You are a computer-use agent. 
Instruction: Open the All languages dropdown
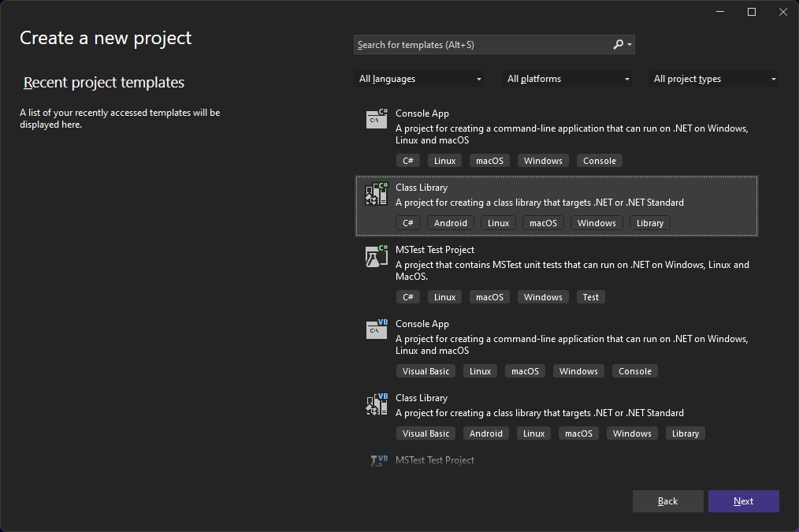tap(420, 79)
